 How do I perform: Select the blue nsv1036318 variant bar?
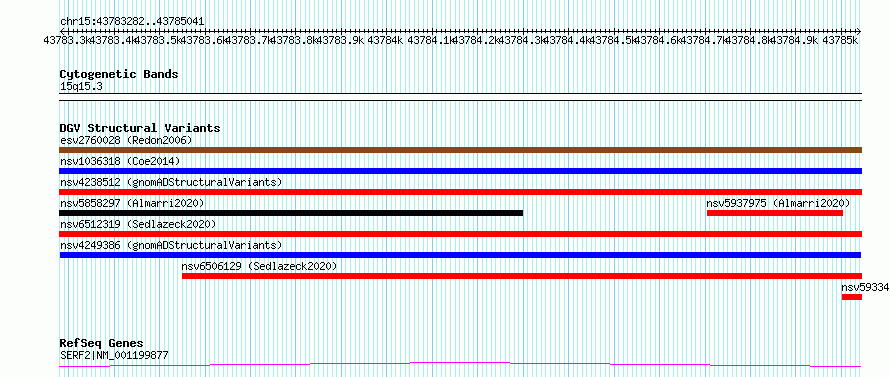click(x=460, y=171)
